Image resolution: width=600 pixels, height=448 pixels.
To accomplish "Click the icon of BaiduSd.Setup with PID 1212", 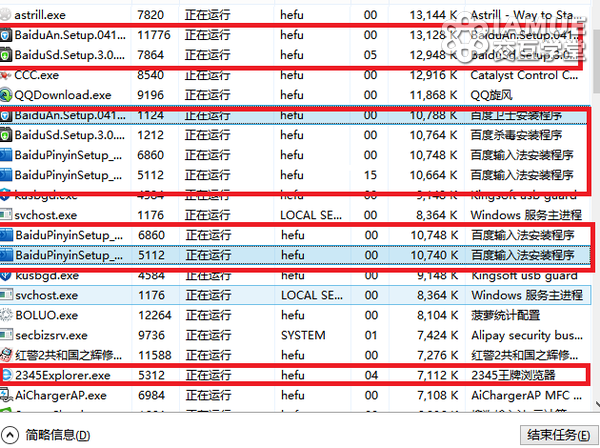I will click(x=5, y=135).
